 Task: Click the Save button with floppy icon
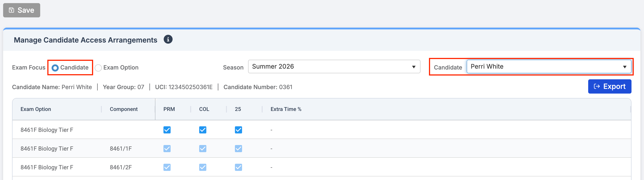pyautogui.click(x=21, y=10)
